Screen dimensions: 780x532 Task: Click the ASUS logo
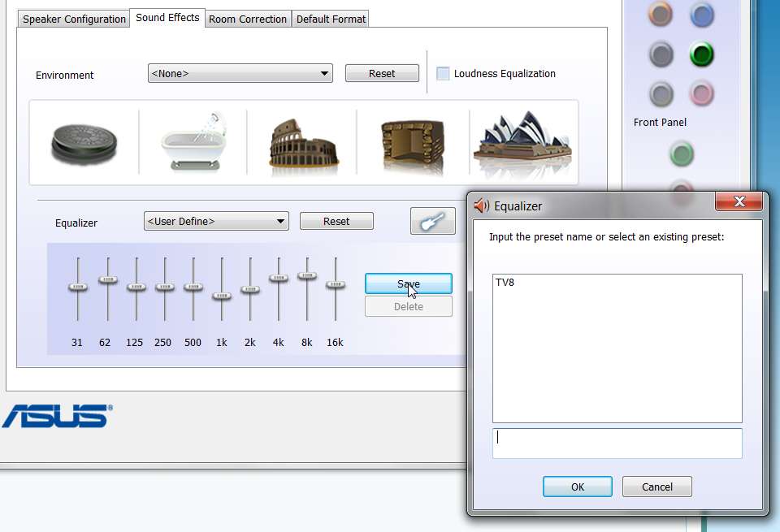pos(57,416)
